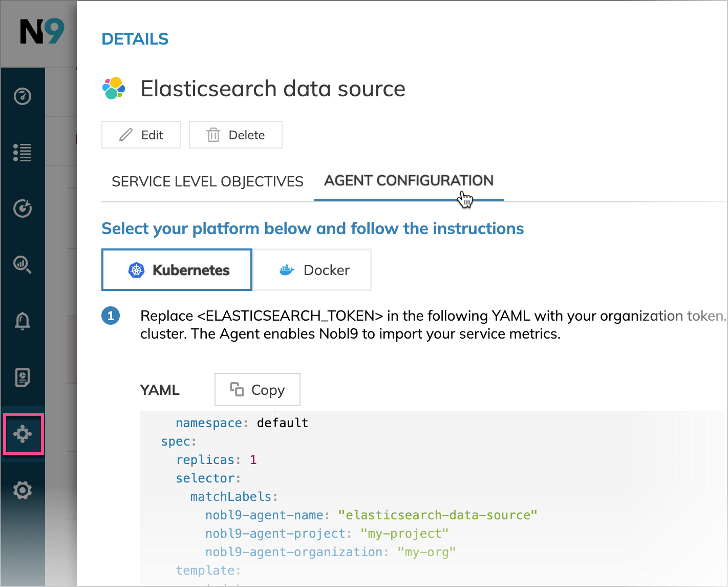The width and height of the screenshot is (728, 587).
Task: Open the dashboard gauge icon in sidebar
Action: [x=23, y=96]
